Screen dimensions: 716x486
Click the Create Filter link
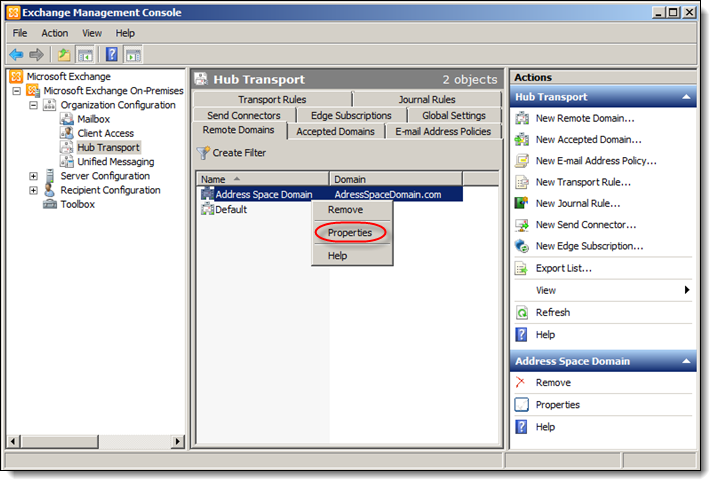[239, 153]
